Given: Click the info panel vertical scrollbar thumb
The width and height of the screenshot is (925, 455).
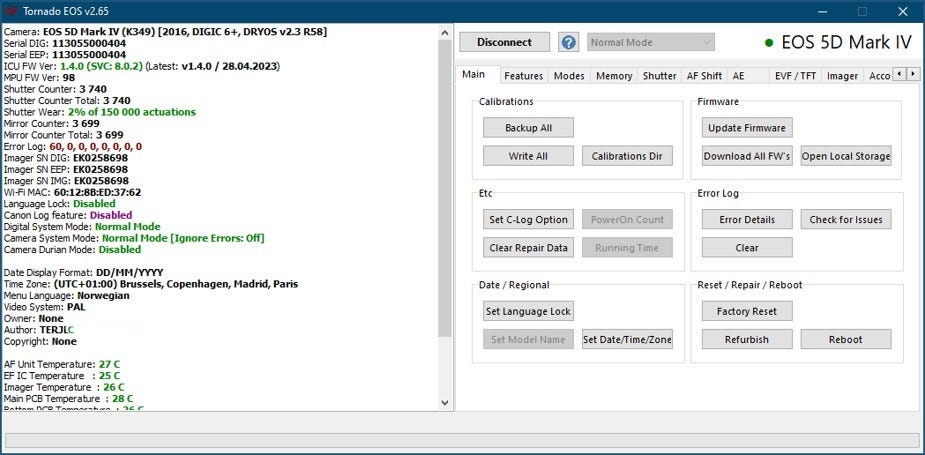Looking at the screenshot, I should tap(445, 189).
